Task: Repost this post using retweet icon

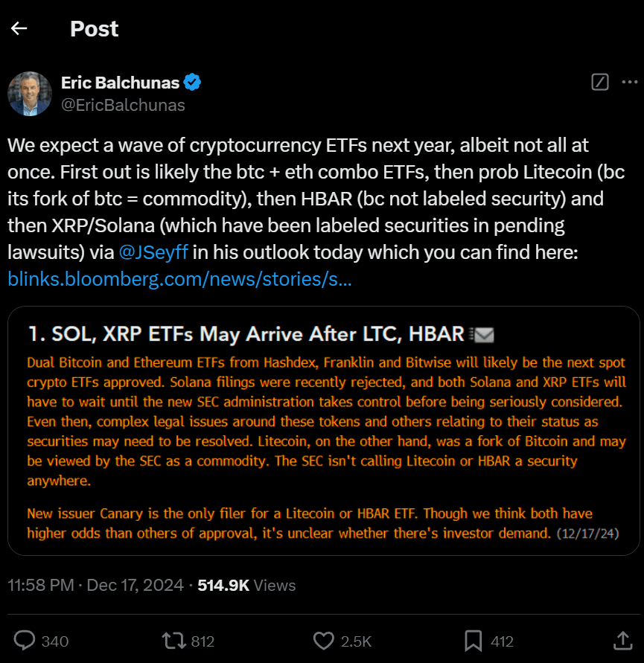Action: [x=170, y=641]
